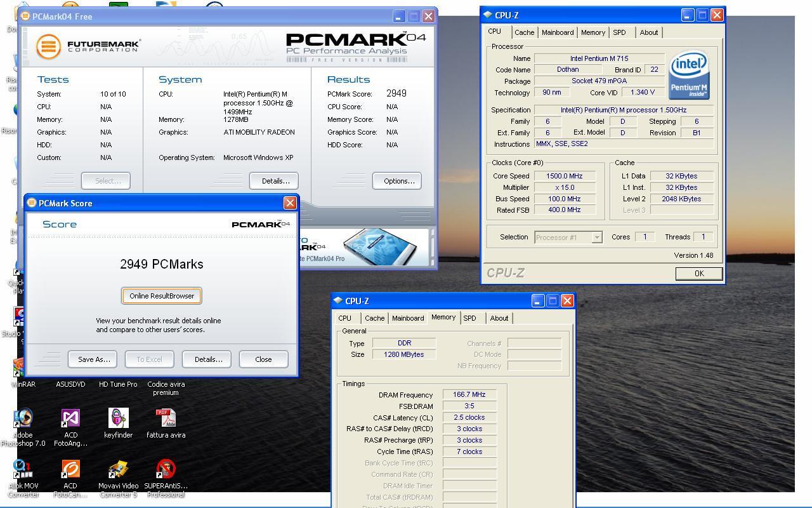Image resolution: width=812 pixels, height=508 pixels.
Task: Click the Code Name Dothan field
Action: click(x=567, y=70)
